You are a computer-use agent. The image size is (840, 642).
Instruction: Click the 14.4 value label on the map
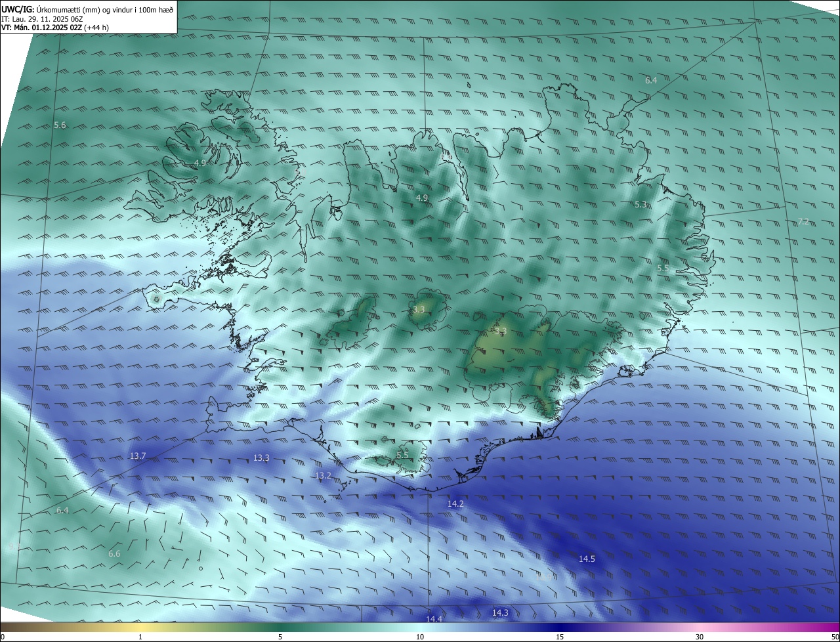pos(434,619)
